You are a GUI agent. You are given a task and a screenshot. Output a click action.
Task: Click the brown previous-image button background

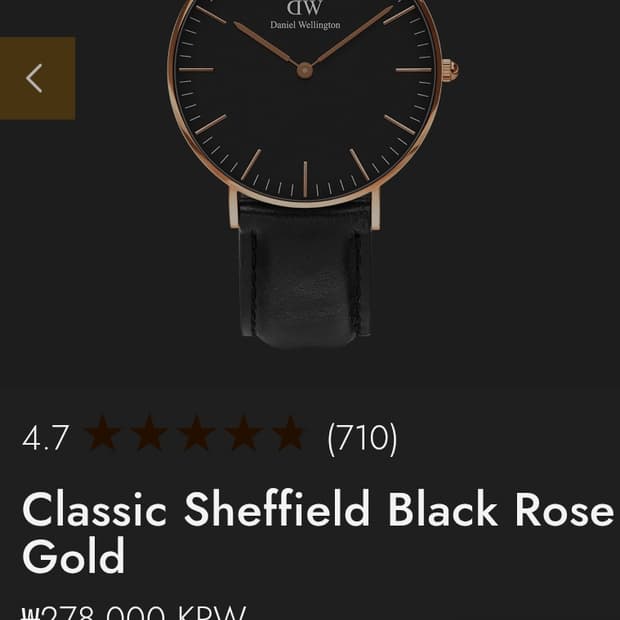pyautogui.click(x=38, y=78)
